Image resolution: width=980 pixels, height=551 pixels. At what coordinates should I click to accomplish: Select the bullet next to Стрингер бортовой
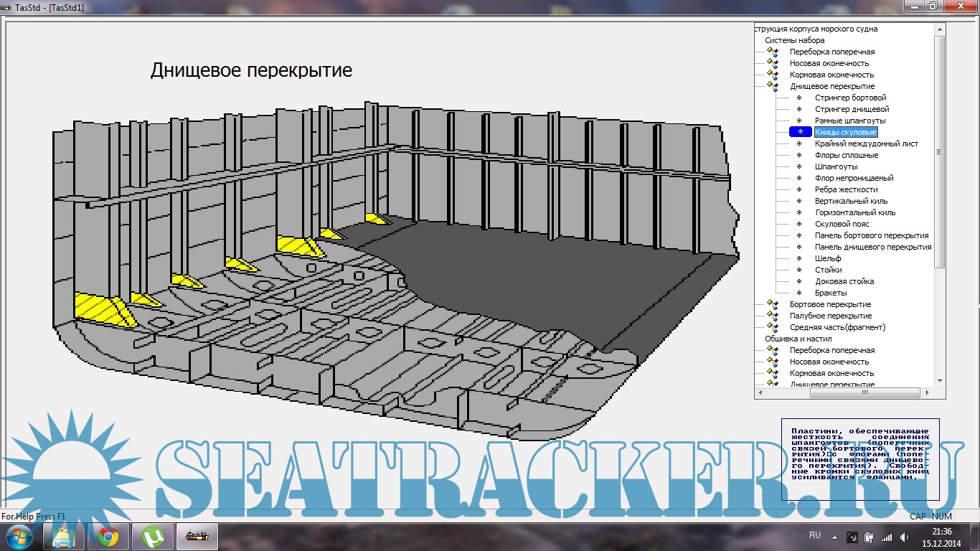tap(799, 98)
